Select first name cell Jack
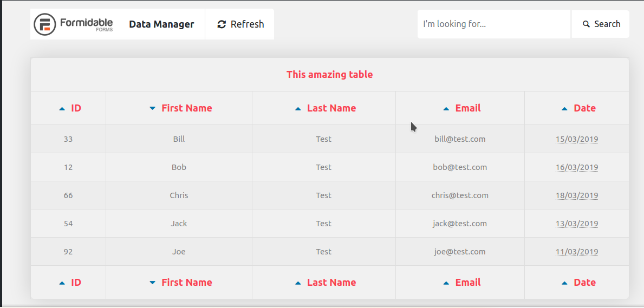 pyautogui.click(x=179, y=224)
